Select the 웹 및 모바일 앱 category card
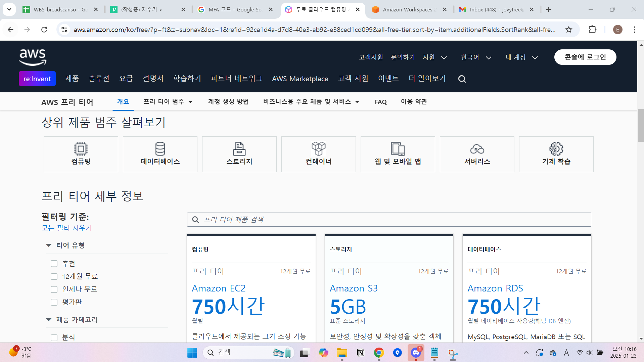This screenshot has width=644, height=362. click(398, 154)
